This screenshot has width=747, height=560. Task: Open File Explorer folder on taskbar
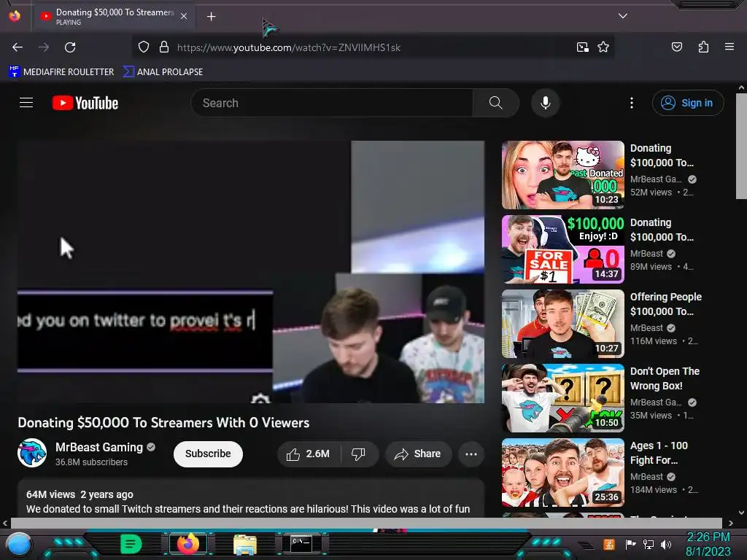245,544
